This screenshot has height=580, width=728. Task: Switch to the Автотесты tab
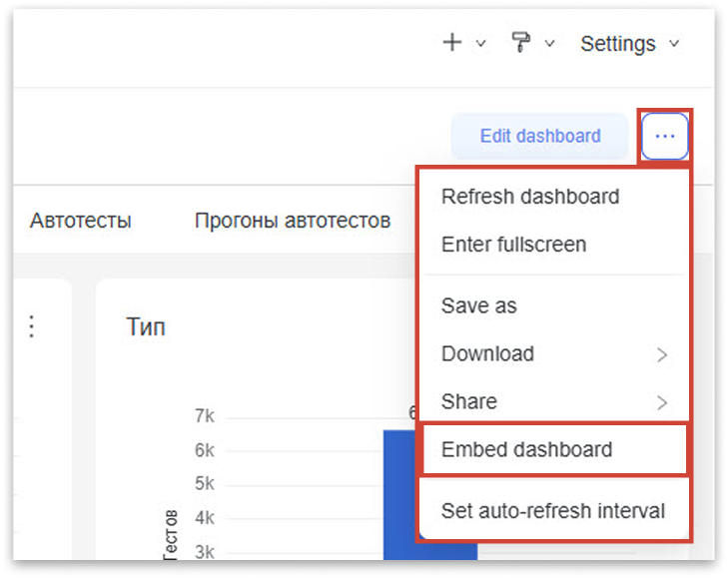pyautogui.click(x=80, y=221)
